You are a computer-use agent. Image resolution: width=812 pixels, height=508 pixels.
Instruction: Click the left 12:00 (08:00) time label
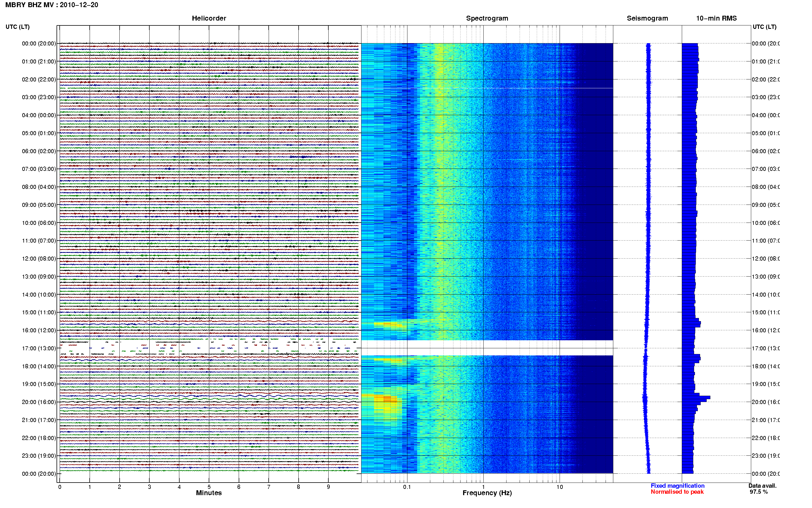[39, 258]
